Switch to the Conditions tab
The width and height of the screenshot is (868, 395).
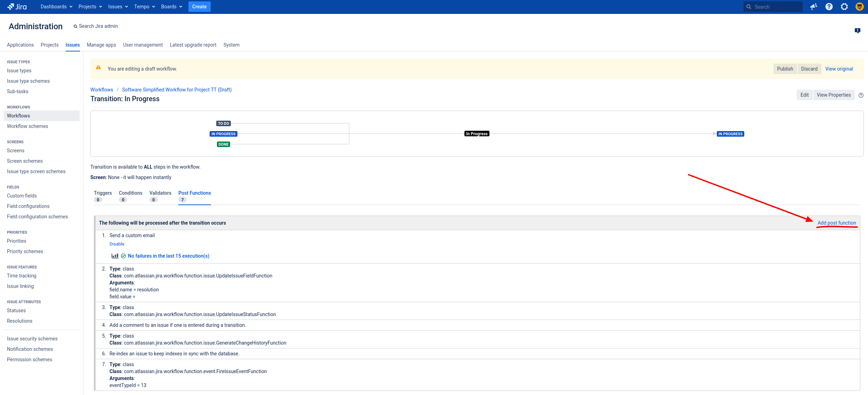pos(130,193)
